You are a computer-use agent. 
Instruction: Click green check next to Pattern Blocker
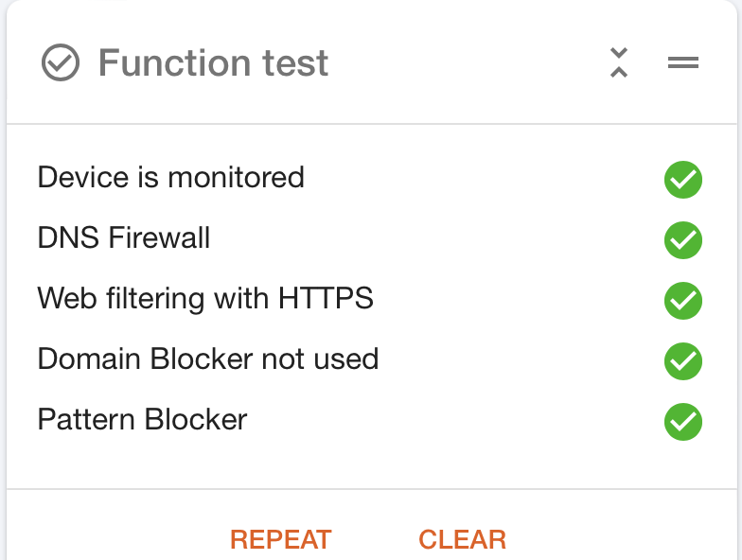coord(683,422)
